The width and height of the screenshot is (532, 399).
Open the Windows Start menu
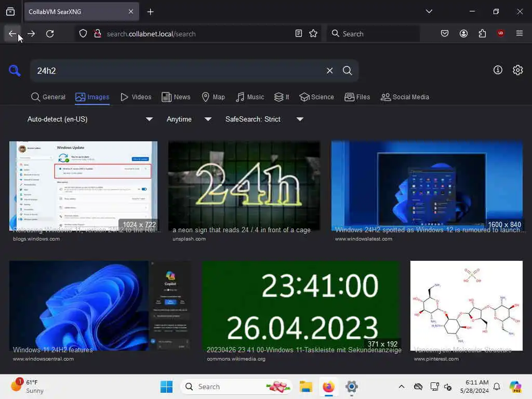coord(166,387)
